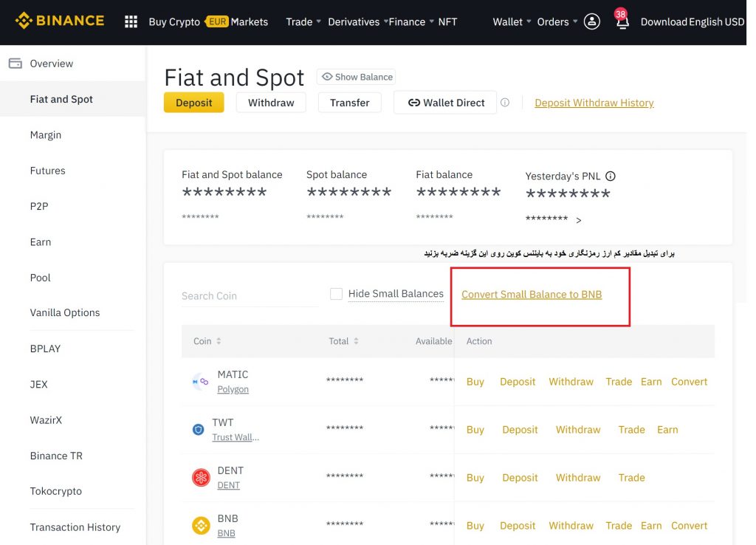This screenshot has height=545, width=756.
Task: Click the Transfer button
Action: (x=349, y=102)
